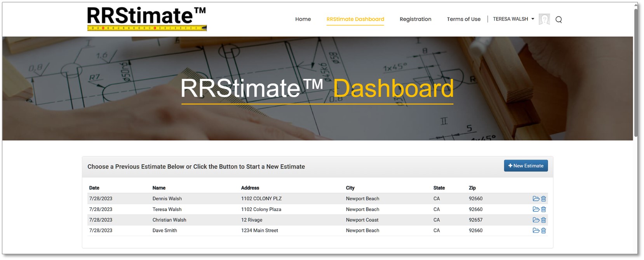Viewport: 644px width, 260px height.
Task: Go to the Home menu item
Action: [303, 19]
